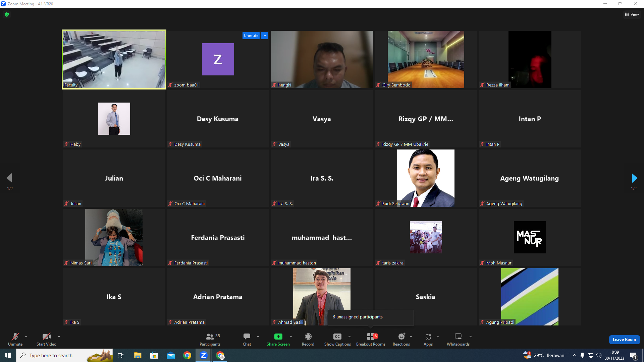This screenshot has height=362, width=644.
Task: Click the network icon in system tray
Action: pyautogui.click(x=591, y=355)
